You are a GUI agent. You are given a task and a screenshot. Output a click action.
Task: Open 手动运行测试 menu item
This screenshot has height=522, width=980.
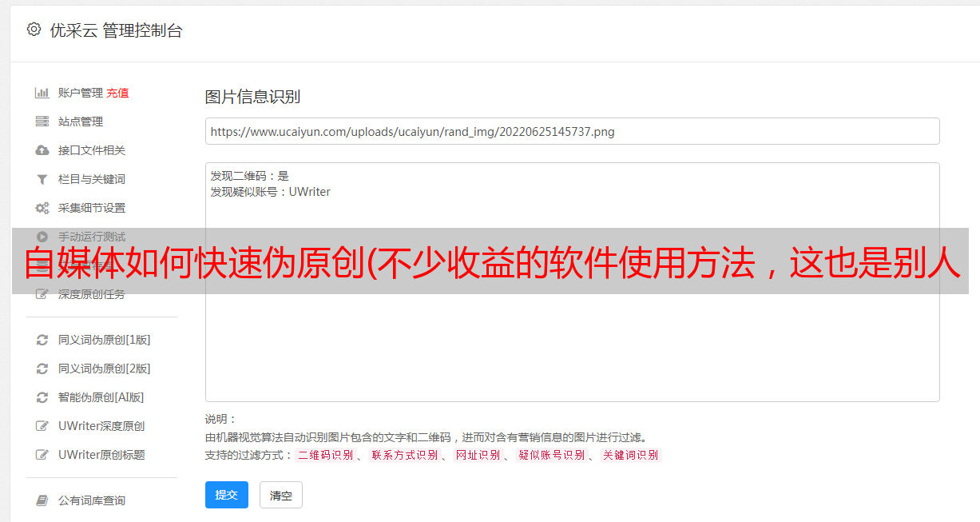pyautogui.click(x=92, y=237)
